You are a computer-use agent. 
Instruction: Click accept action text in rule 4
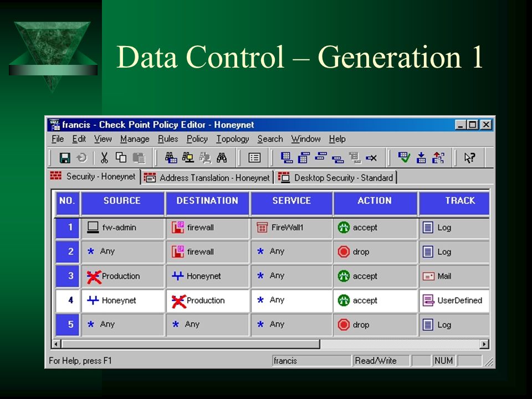pyautogui.click(x=365, y=300)
